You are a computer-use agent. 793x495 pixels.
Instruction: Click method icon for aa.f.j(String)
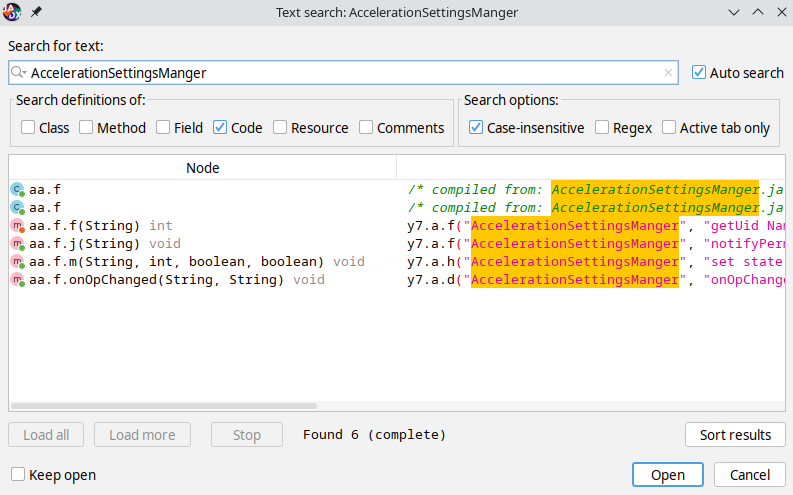pos(18,244)
